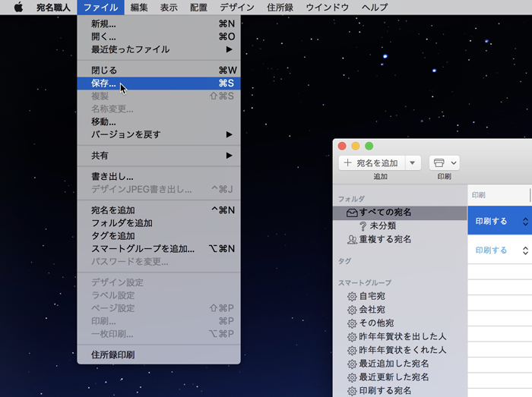Open the second 印刷する popup selector
This screenshot has height=397, width=532.
pyautogui.click(x=499, y=250)
